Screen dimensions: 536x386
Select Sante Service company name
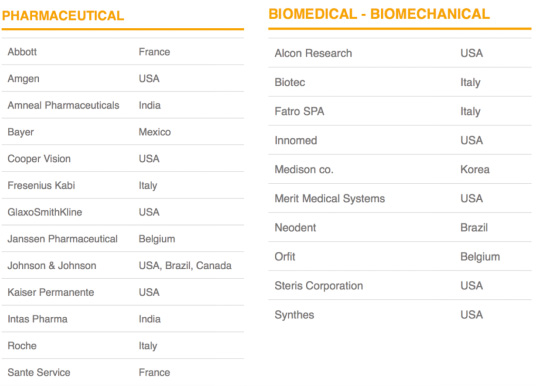39,372
